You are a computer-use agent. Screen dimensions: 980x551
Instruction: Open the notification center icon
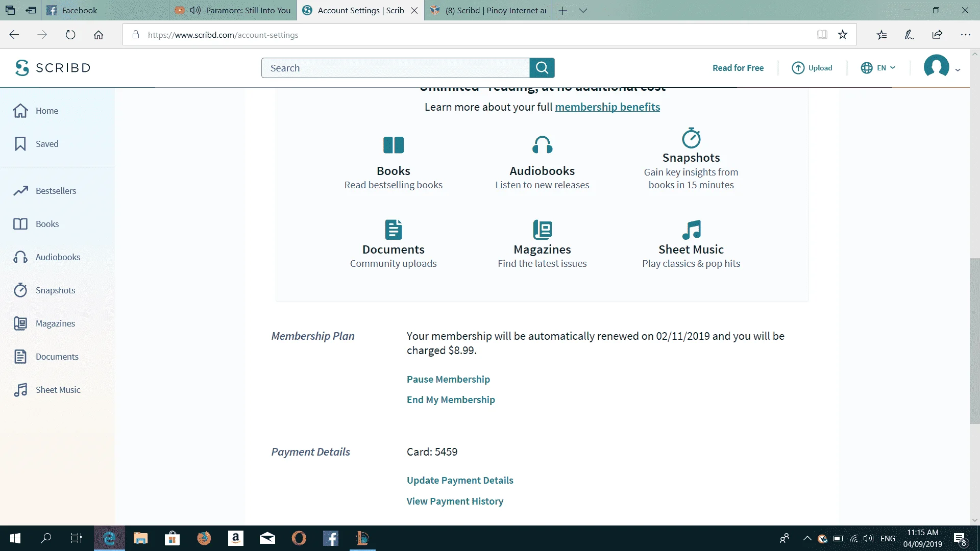[960, 538]
